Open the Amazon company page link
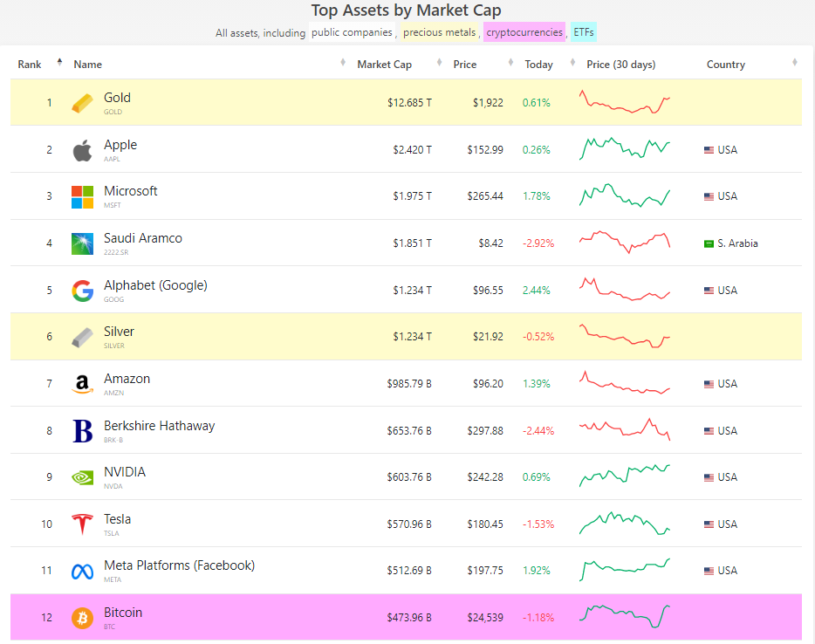This screenshot has width=815, height=644. [127, 379]
